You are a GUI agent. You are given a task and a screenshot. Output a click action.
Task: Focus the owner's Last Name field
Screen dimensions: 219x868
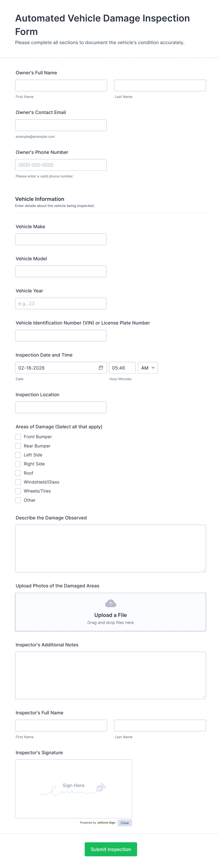click(160, 86)
